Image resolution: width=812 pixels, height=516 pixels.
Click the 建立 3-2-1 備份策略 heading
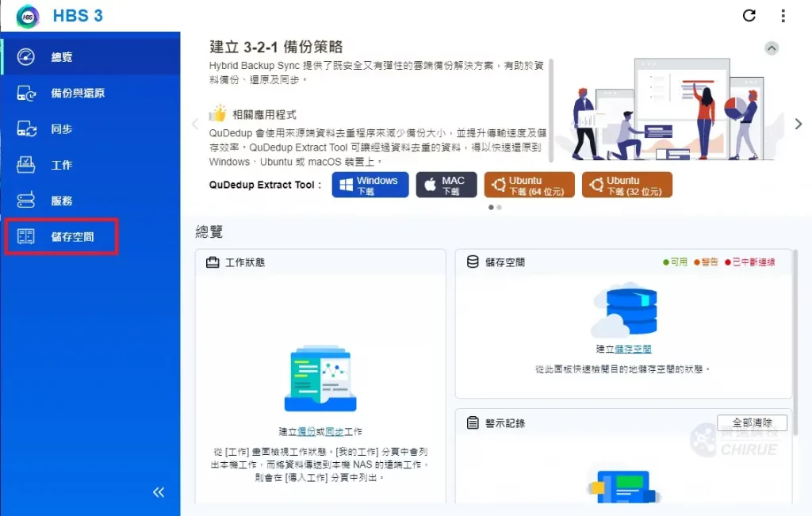(x=276, y=47)
